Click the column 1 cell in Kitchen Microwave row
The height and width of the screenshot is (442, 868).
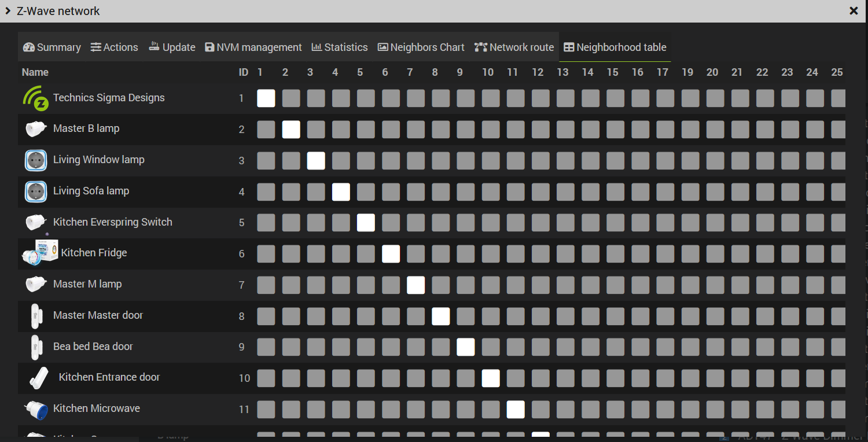click(266, 410)
